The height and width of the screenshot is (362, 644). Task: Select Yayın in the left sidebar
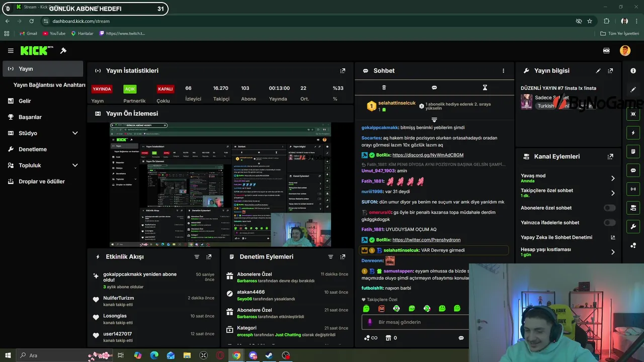pos(43,69)
